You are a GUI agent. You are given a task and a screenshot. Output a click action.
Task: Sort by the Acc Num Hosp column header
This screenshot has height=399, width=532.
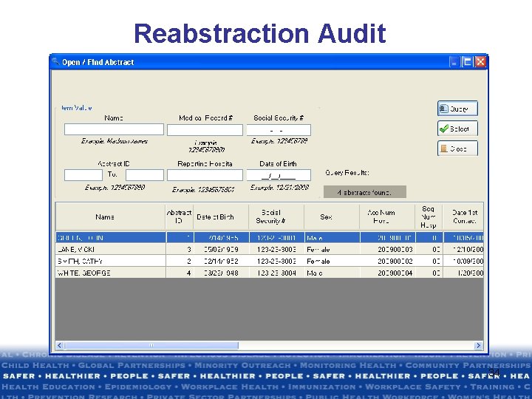[x=387, y=216]
